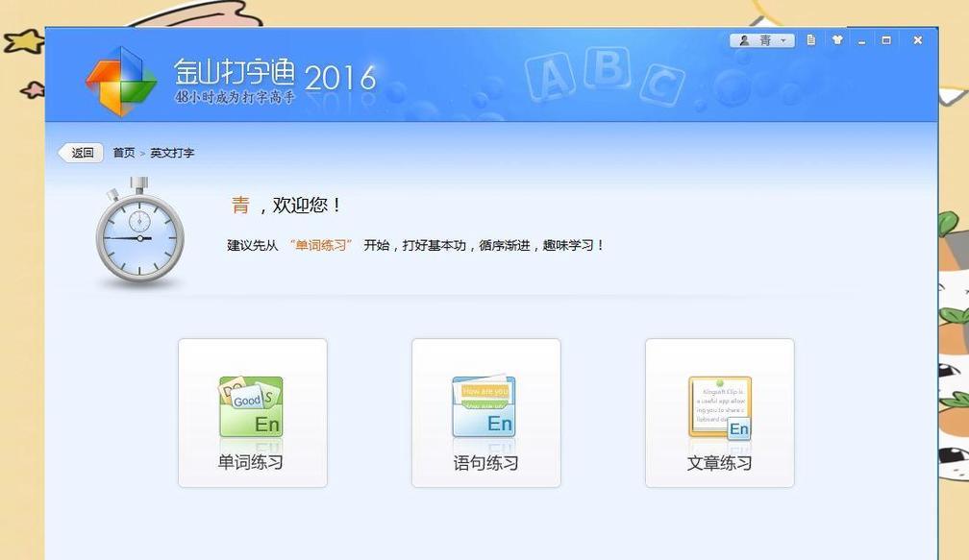Click the document icon in title bar
The width and height of the screenshot is (969, 560).
810,40
